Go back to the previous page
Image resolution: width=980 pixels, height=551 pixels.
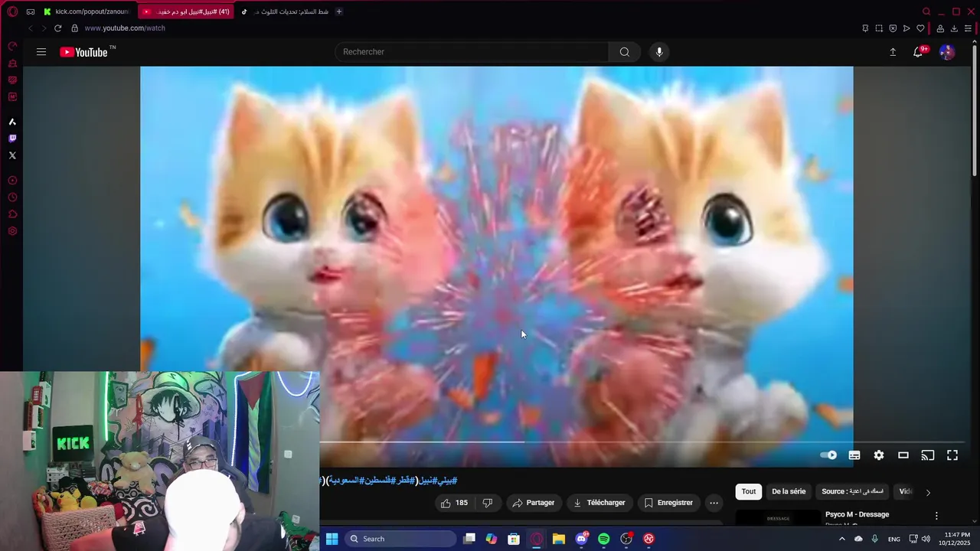(x=31, y=28)
